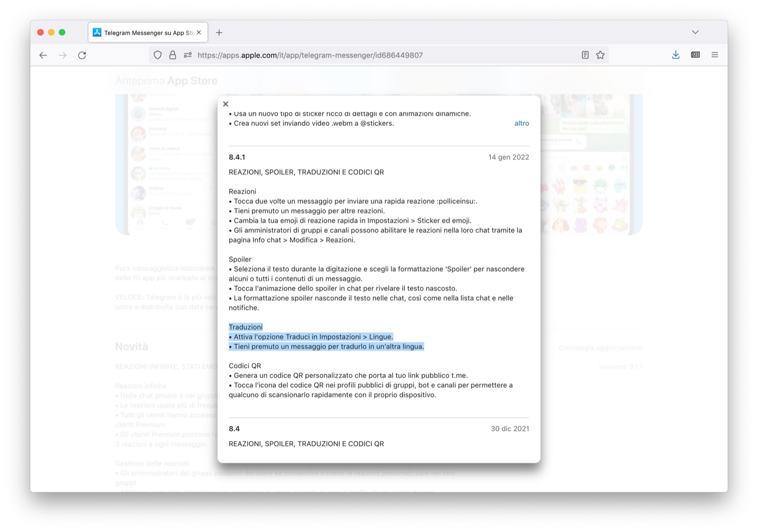Click the 'Novità' heading in background page
758x532 pixels.
tap(132, 347)
